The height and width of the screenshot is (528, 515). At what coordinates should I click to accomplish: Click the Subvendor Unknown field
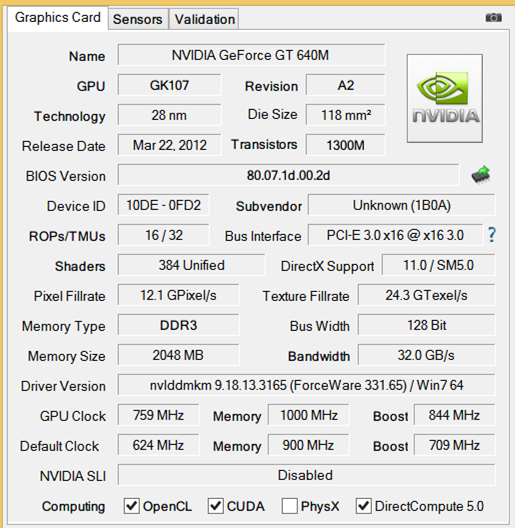(401, 205)
